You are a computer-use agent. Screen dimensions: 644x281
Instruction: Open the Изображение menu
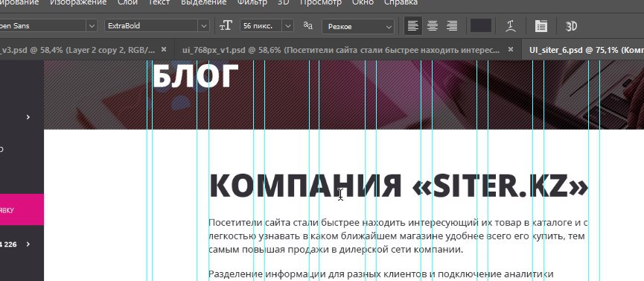78,2
